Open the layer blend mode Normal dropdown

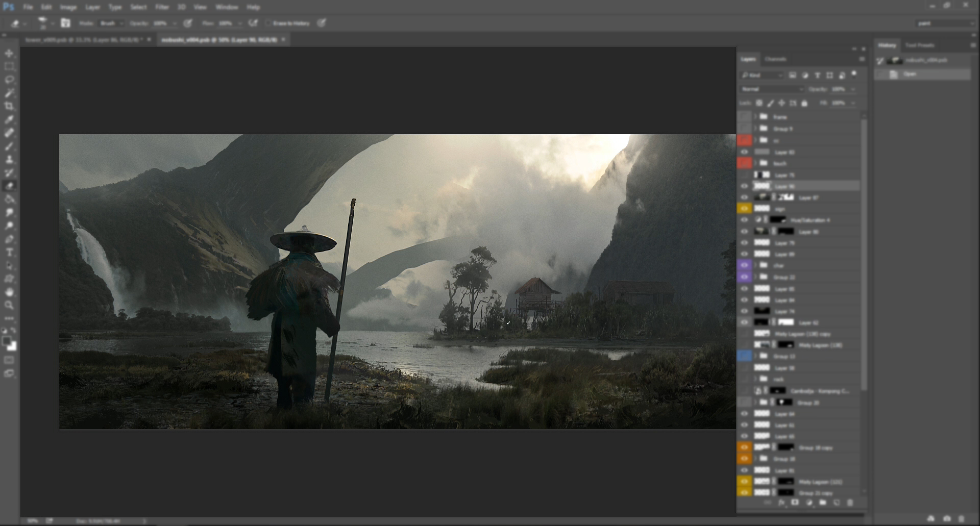point(772,89)
